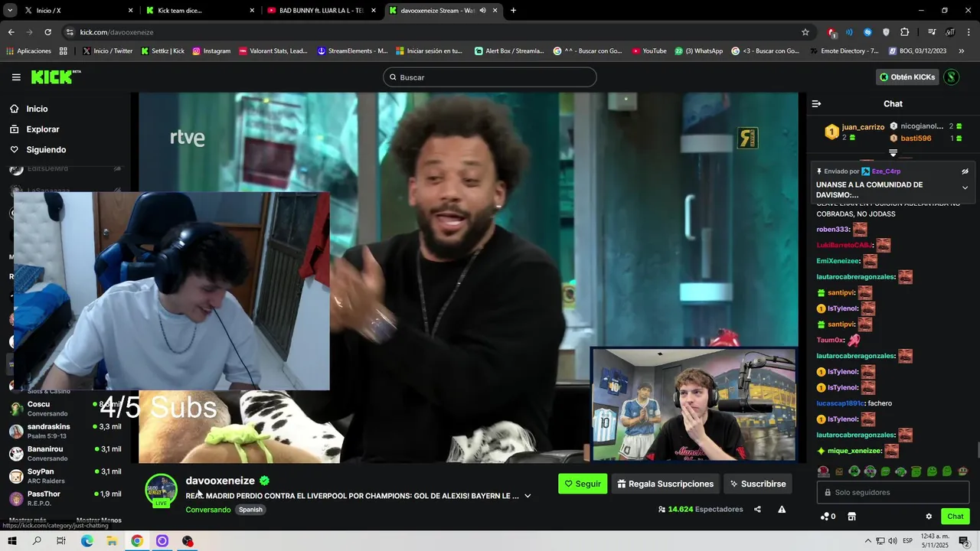
Task: Open Coscu channel in sidebar
Action: point(65,409)
